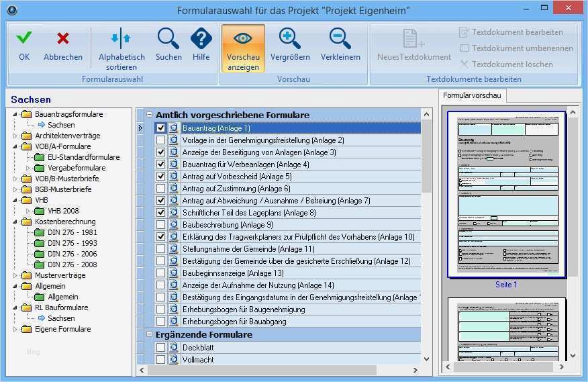This screenshot has height=382, width=588.
Task: Select the EU-Standardformulare green folder
Action: [x=40, y=157]
